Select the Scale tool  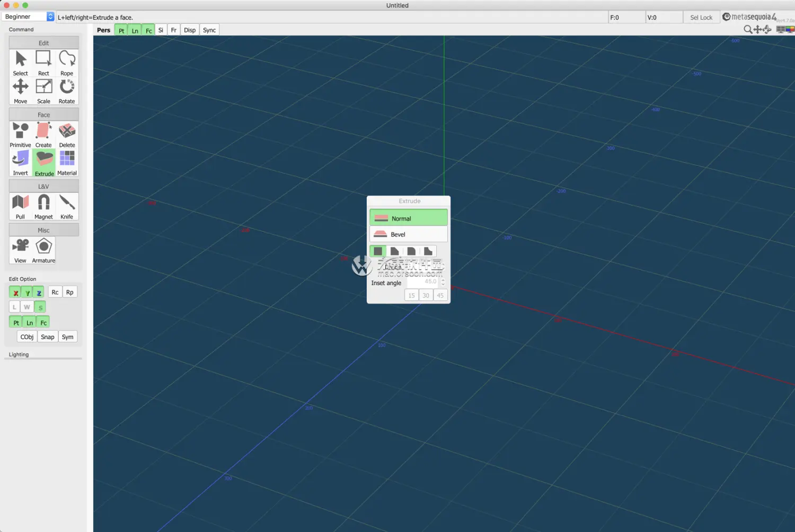tap(43, 91)
